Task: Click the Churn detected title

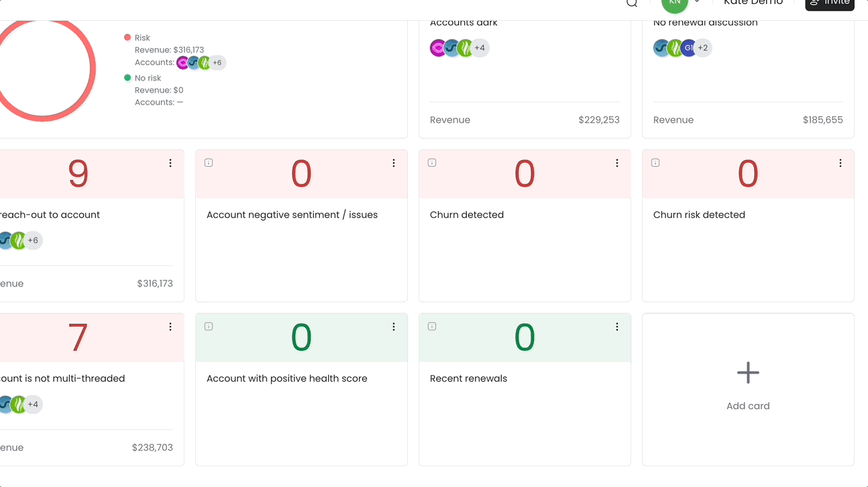Action: pyautogui.click(x=467, y=215)
